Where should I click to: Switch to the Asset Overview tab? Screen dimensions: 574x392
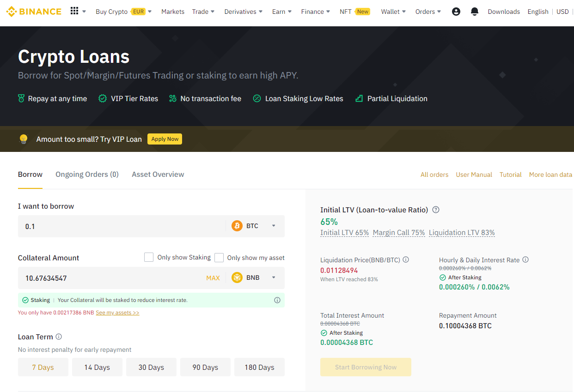click(x=158, y=174)
